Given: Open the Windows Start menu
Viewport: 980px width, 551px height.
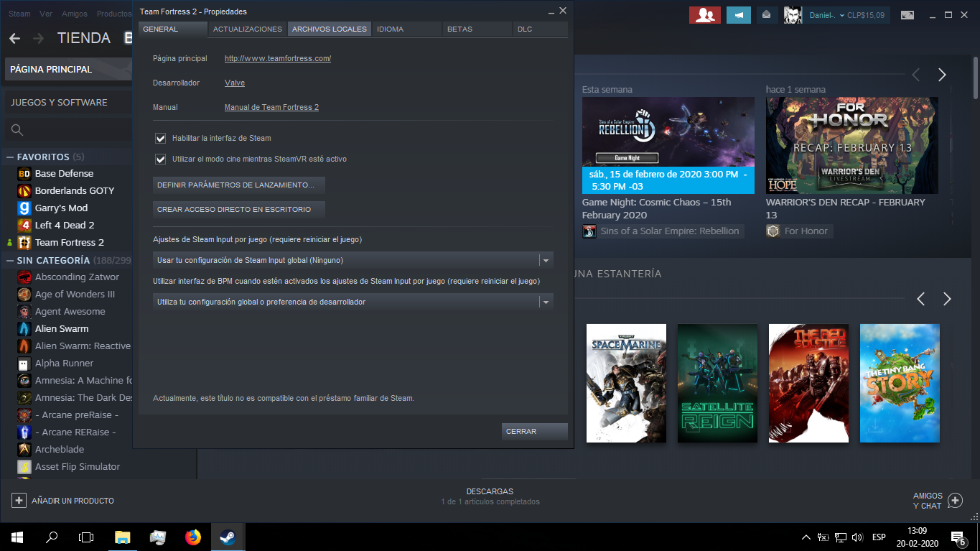Looking at the screenshot, I should (17, 537).
